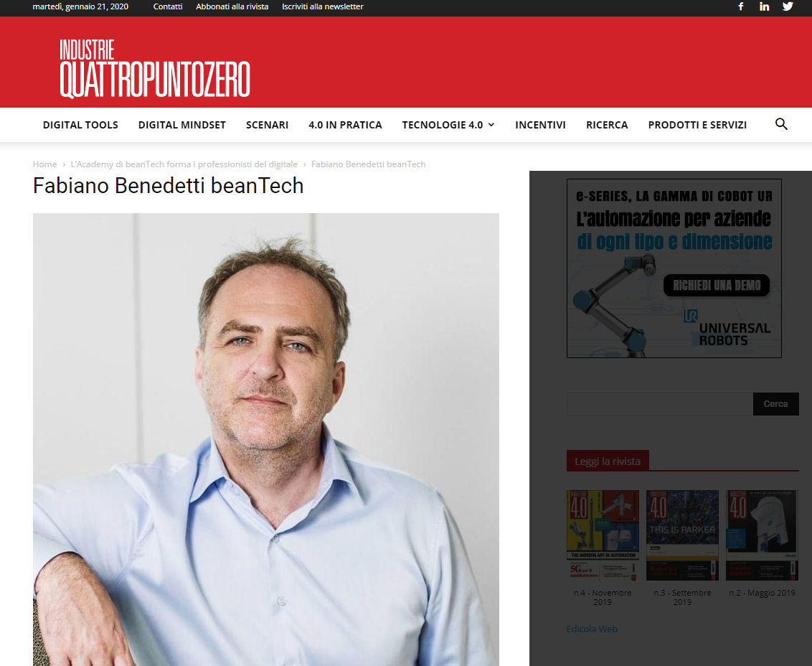Follow the Home breadcrumb link
The width and height of the screenshot is (812, 666).
point(44,164)
